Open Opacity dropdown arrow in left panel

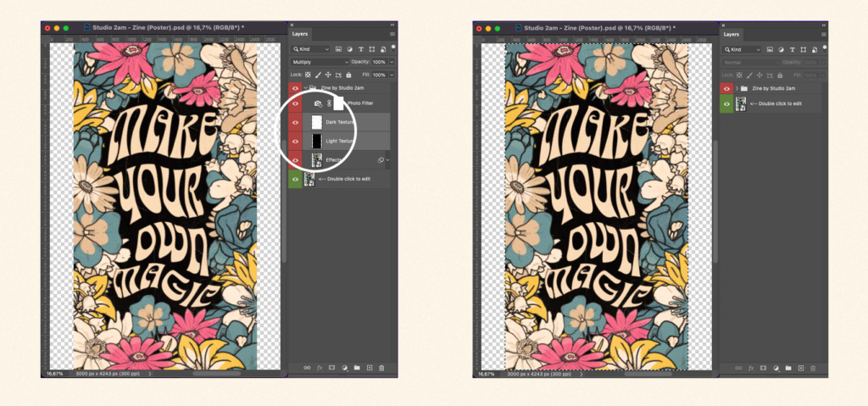pos(392,62)
